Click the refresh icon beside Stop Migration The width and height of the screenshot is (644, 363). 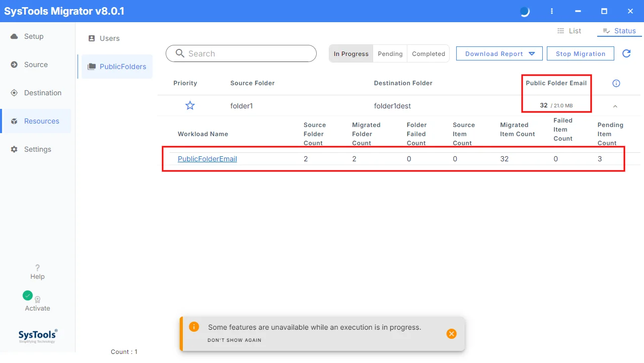coord(626,53)
